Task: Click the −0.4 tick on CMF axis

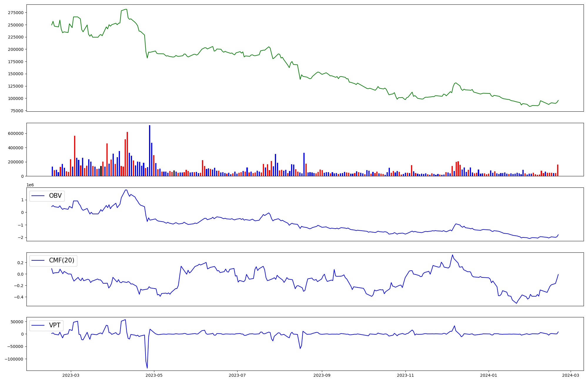Action: (19, 297)
